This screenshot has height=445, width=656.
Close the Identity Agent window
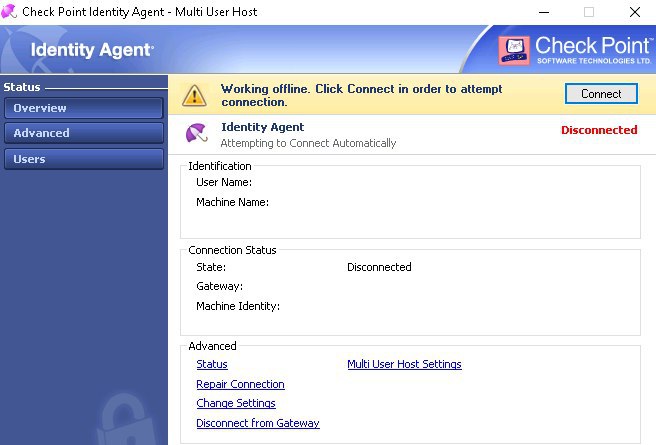(x=635, y=12)
